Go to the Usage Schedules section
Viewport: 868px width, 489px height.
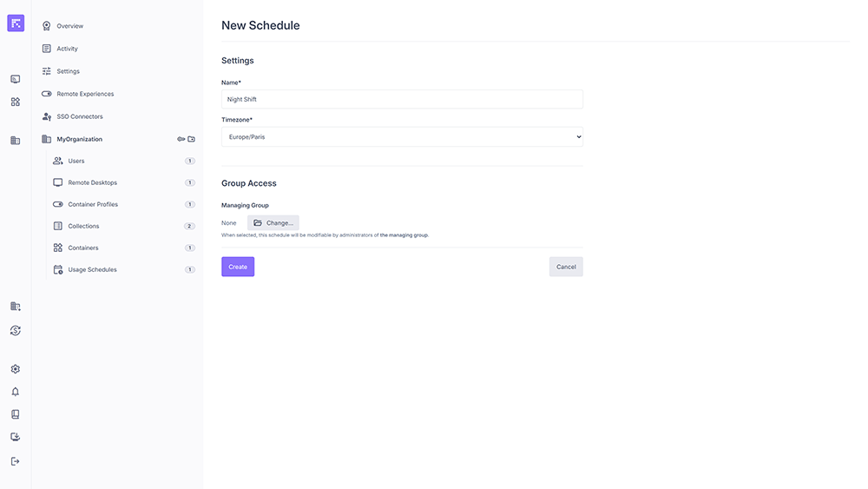pyautogui.click(x=92, y=269)
